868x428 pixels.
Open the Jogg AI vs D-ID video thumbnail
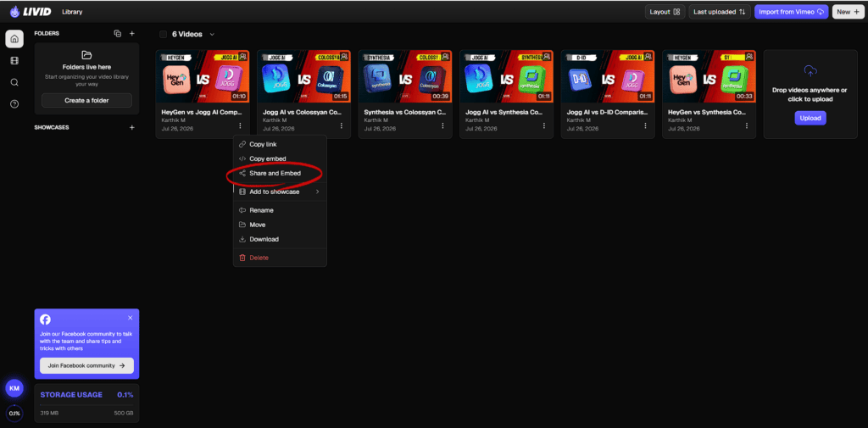(608, 76)
